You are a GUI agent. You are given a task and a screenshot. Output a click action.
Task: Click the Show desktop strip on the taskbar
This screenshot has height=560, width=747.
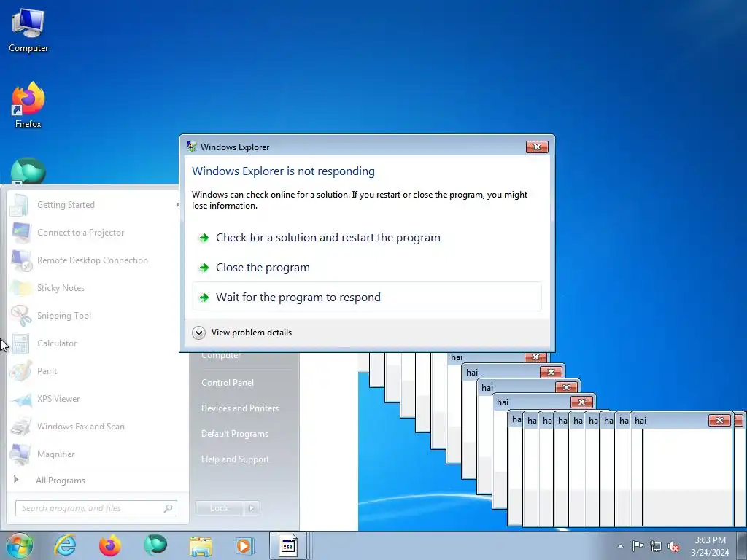point(741,546)
